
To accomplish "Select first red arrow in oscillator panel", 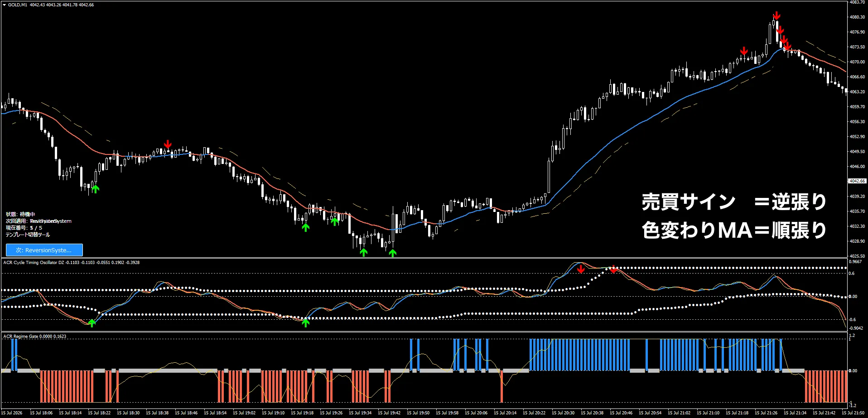I will 581,269.
